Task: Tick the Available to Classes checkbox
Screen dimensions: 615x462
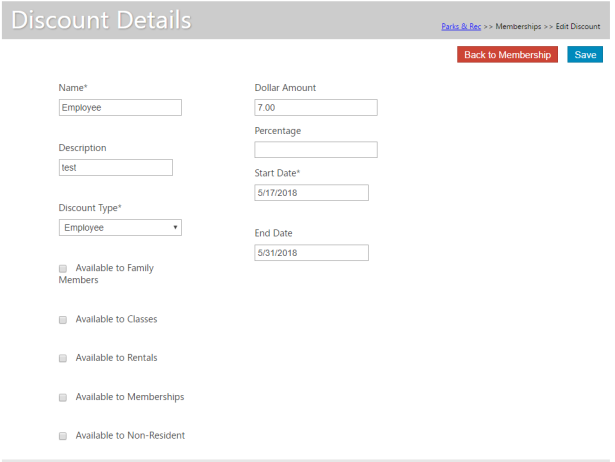Action: click(x=63, y=320)
